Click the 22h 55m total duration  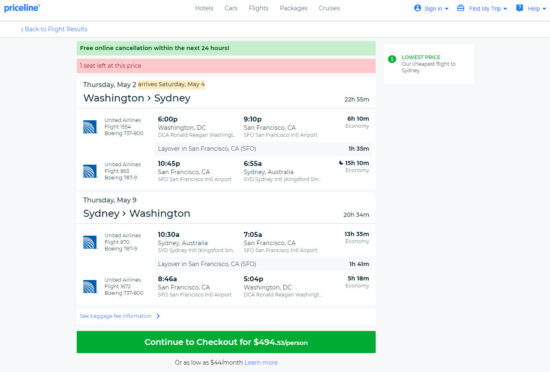click(x=356, y=100)
